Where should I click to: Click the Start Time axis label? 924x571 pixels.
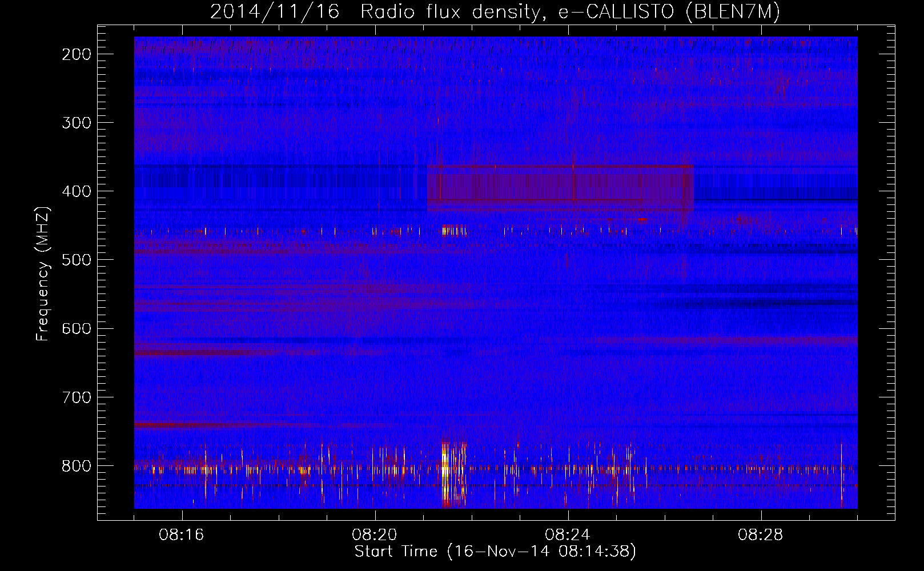click(495, 552)
